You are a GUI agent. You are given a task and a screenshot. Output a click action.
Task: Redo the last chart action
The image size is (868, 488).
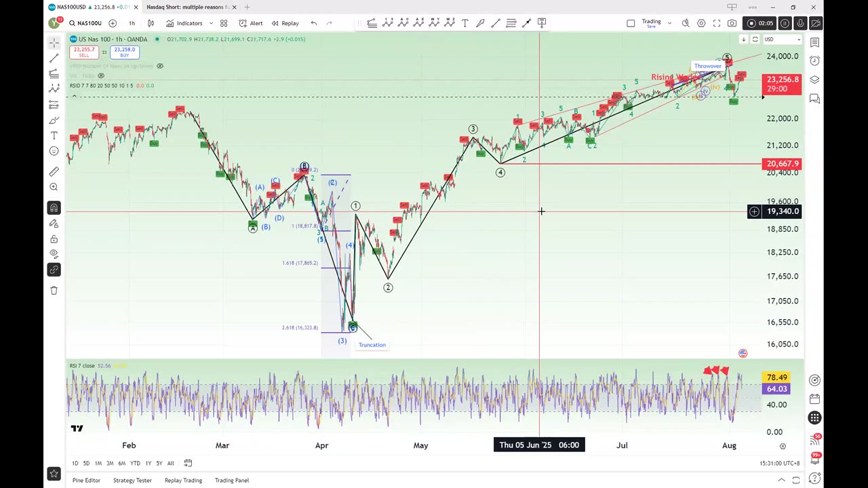coord(330,23)
